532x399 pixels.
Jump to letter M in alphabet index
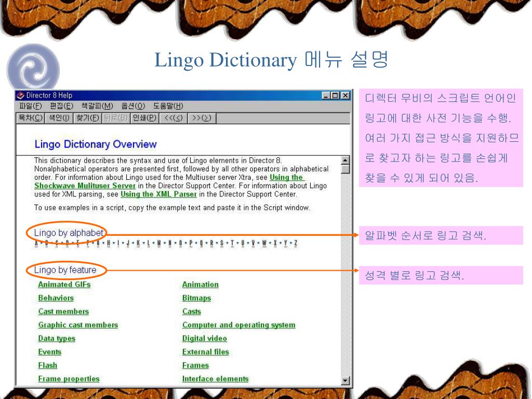[x=159, y=243]
